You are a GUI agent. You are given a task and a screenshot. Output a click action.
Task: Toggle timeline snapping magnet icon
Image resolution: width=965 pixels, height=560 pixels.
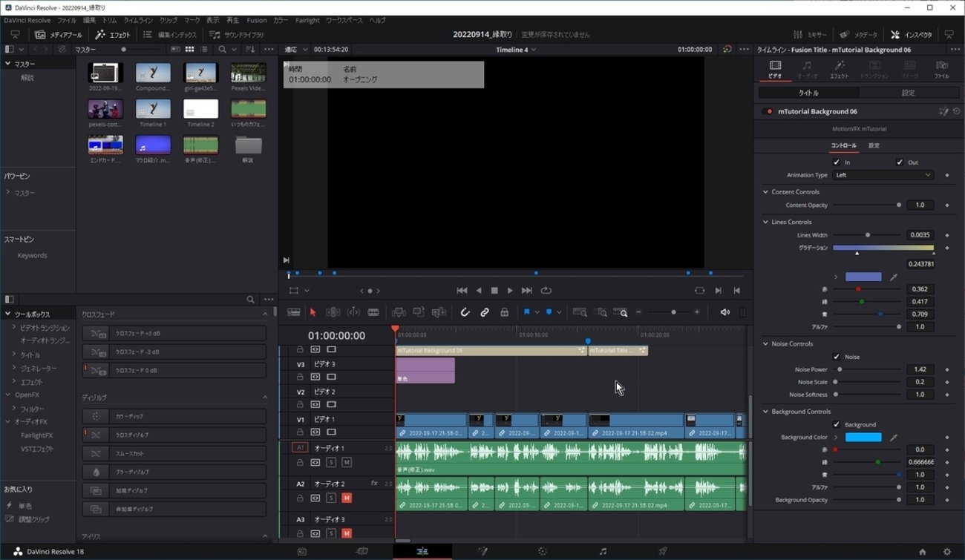click(465, 312)
